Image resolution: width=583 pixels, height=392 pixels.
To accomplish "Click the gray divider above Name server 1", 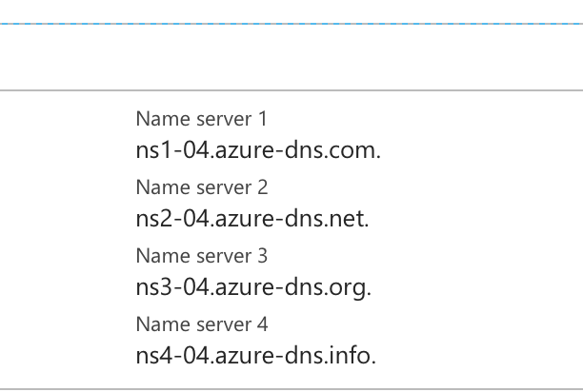I will coord(291,89).
